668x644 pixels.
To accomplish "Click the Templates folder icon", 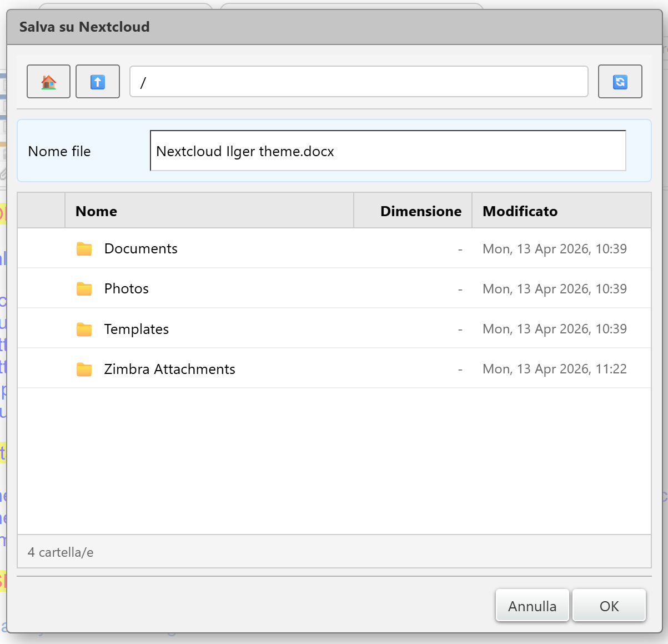I will click(84, 330).
